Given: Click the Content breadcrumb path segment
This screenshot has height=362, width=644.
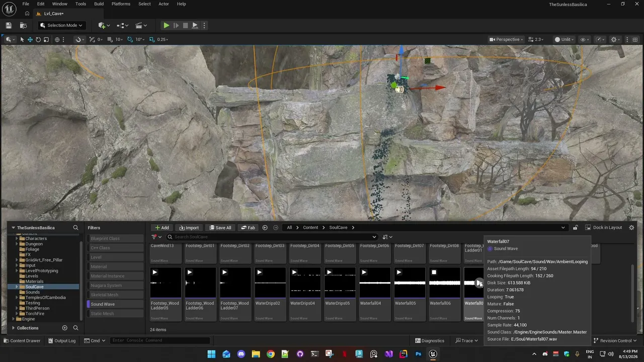Looking at the screenshot, I should (310, 228).
